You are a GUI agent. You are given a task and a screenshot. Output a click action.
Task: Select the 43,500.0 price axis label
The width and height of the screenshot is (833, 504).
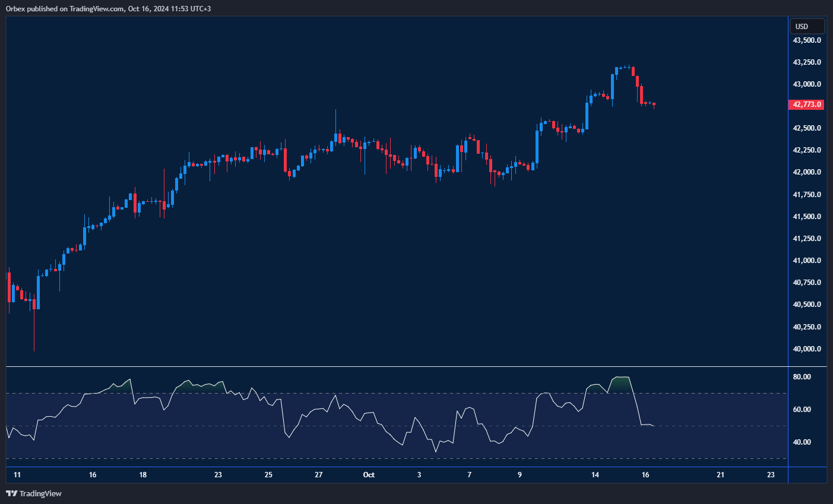pos(807,40)
